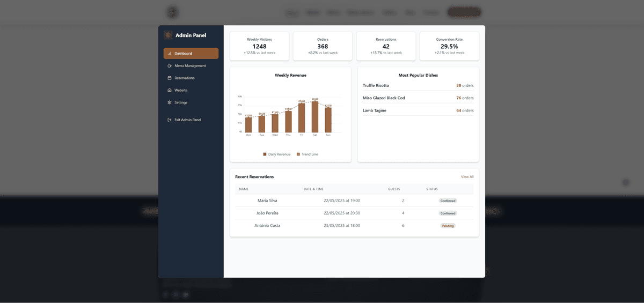Open the Menu Management section
This screenshot has width=644, height=303.
point(190,66)
